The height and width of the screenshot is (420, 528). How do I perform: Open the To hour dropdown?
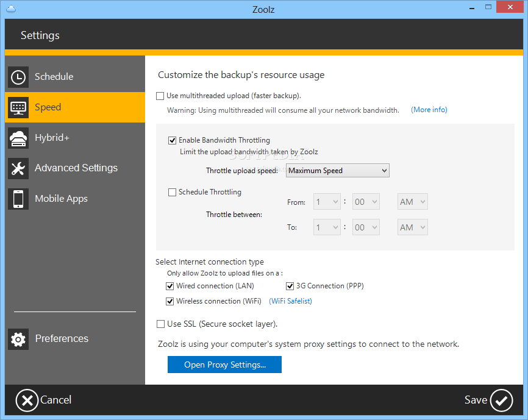pos(327,227)
